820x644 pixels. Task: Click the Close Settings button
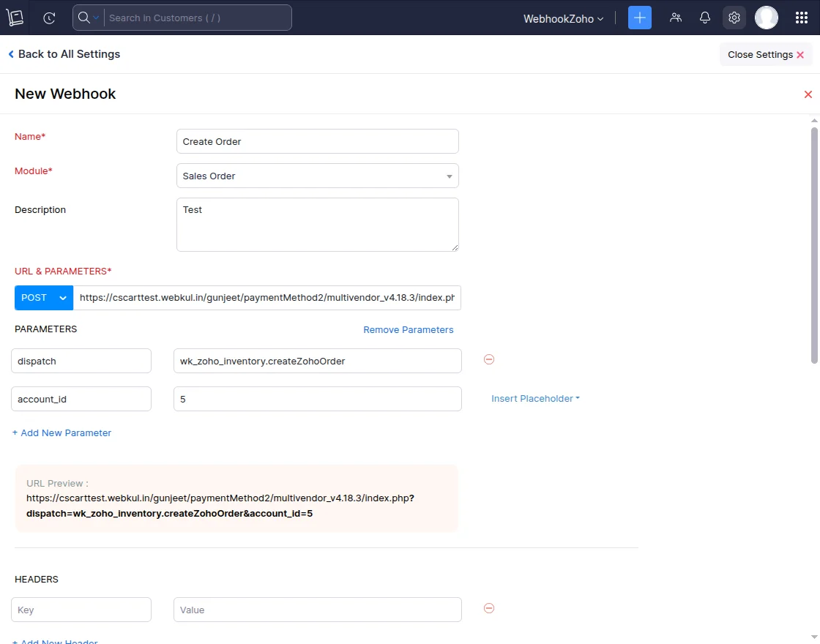pos(765,55)
